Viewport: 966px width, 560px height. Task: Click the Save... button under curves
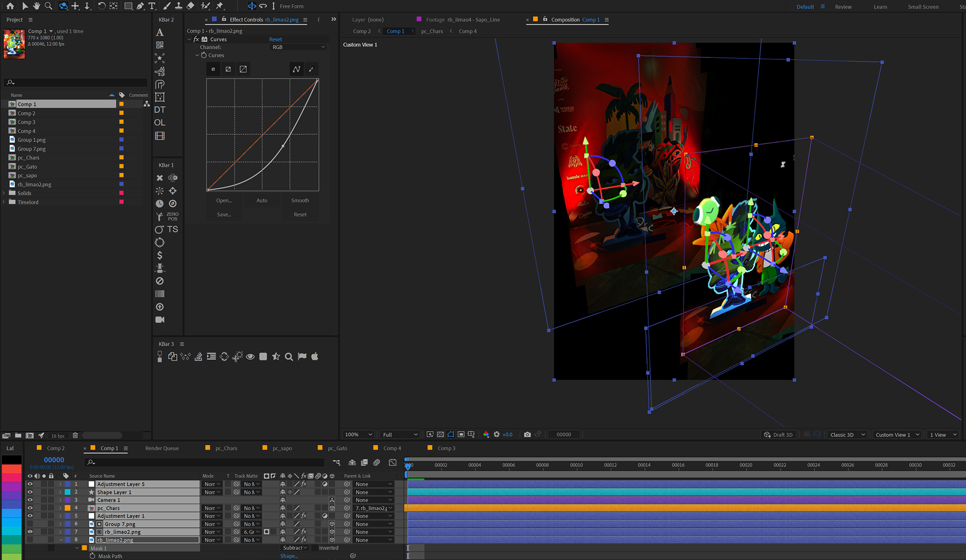[224, 214]
